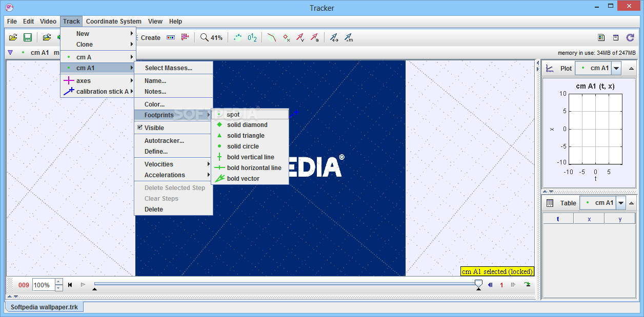This screenshot has width=644, height=317.
Task: Toggle the loop playback icon
Action: click(528, 285)
